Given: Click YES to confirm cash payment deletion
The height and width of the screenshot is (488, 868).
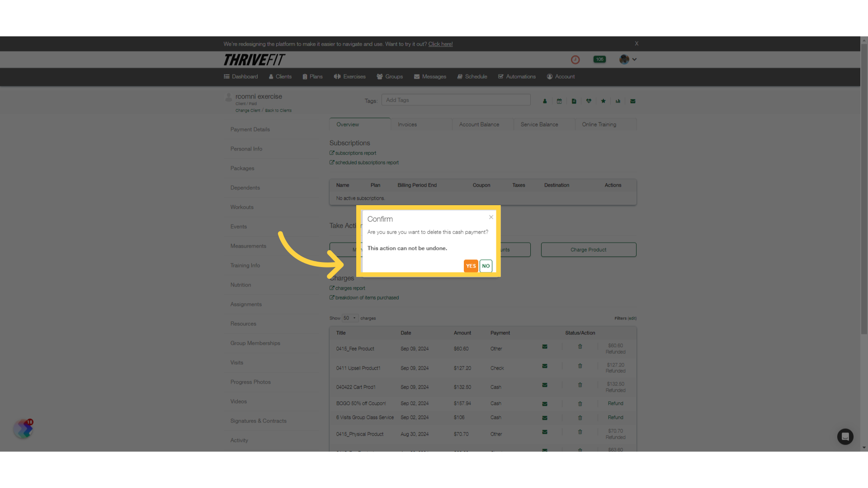Looking at the screenshot, I should (471, 266).
